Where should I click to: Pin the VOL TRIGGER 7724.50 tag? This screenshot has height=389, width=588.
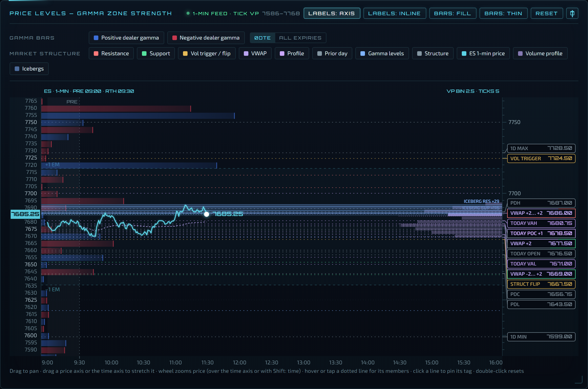coord(541,158)
